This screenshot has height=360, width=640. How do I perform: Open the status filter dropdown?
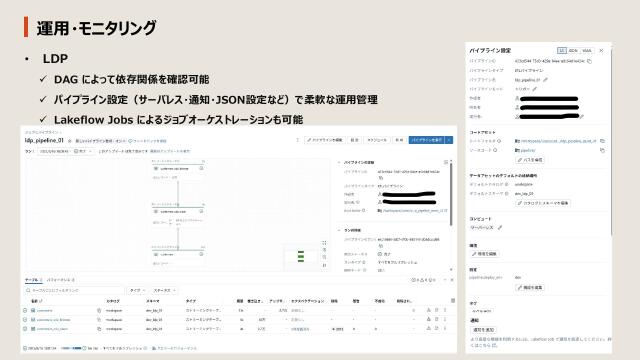tap(164, 290)
